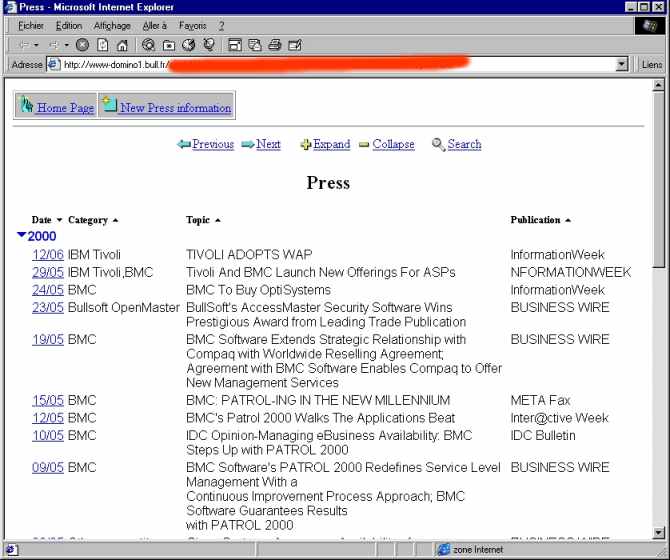This screenshot has height=560, width=670.
Task: Open the Aller à menu
Action: [x=155, y=26]
